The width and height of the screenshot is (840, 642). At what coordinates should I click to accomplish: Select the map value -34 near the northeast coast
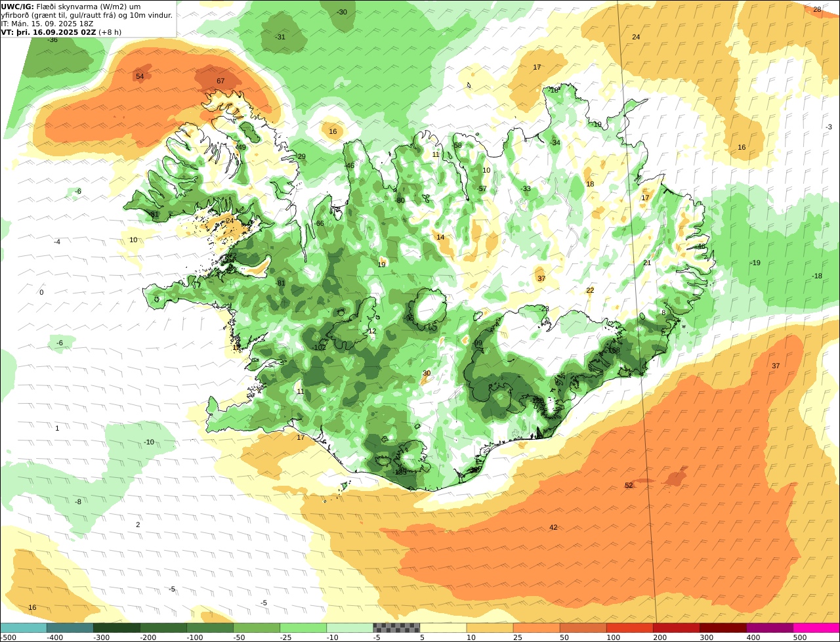pos(555,142)
